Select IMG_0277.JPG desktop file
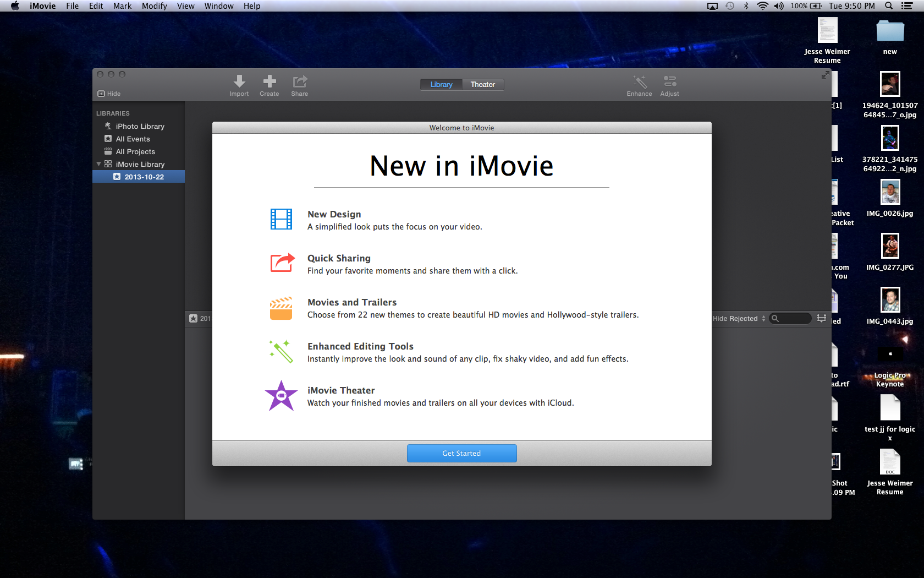The width and height of the screenshot is (924, 578). coord(890,252)
